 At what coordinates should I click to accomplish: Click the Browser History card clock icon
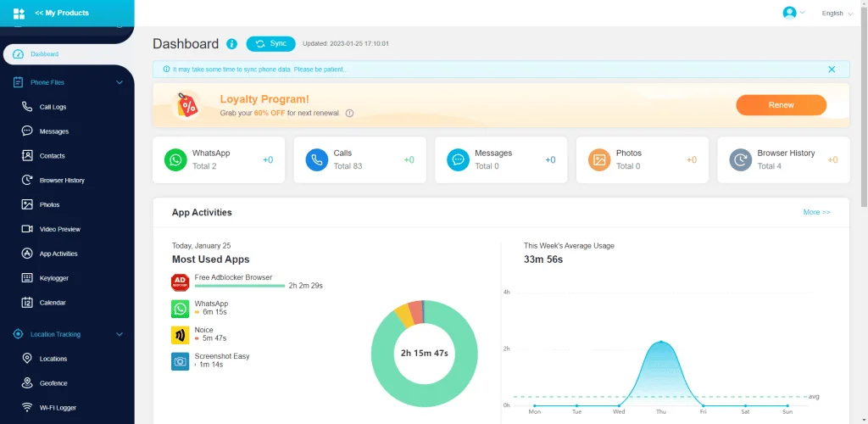[741, 159]
